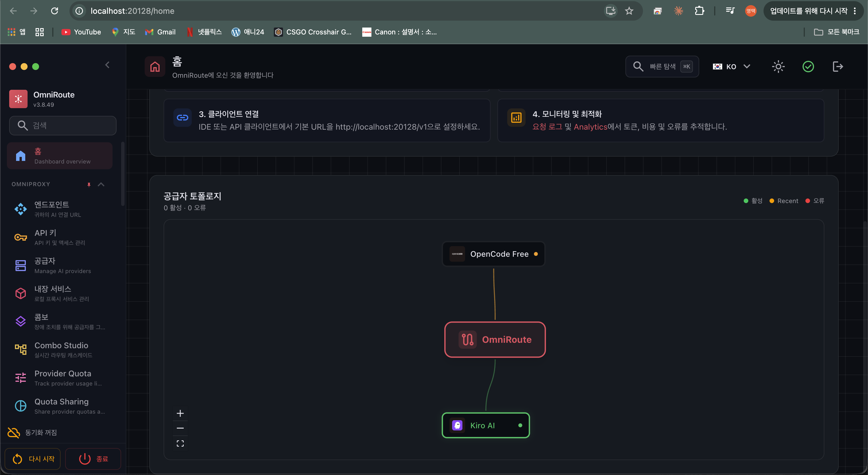Collapse the sidebar with arrow

click(107, 65)
